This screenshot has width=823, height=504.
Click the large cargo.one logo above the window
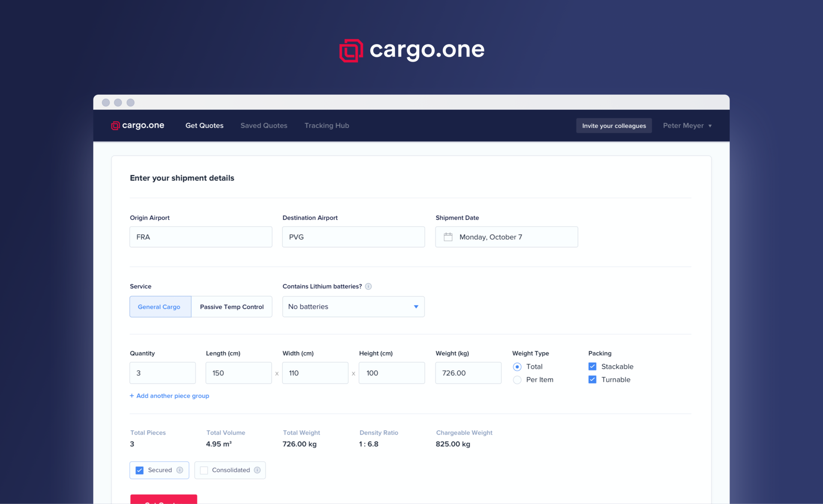coord(411,50)
